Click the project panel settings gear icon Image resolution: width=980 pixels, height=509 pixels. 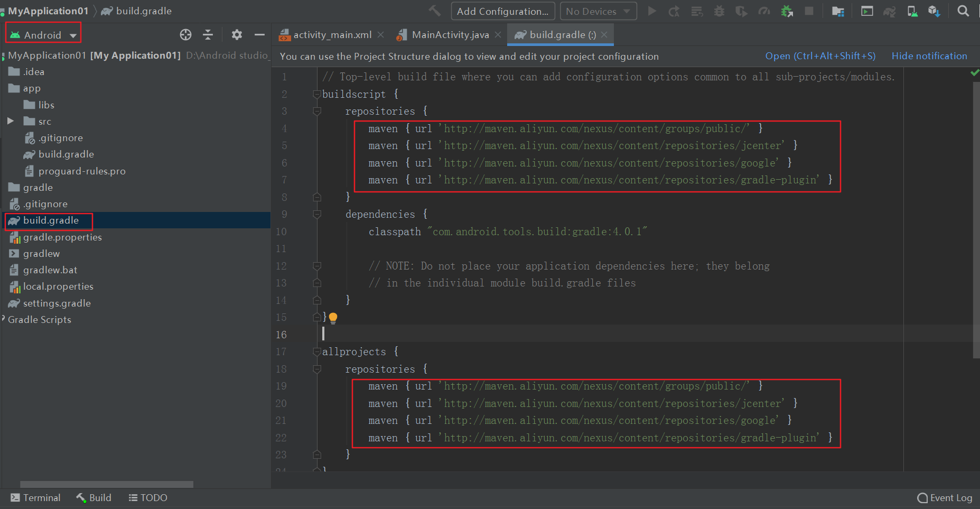[x=237, y=35]
